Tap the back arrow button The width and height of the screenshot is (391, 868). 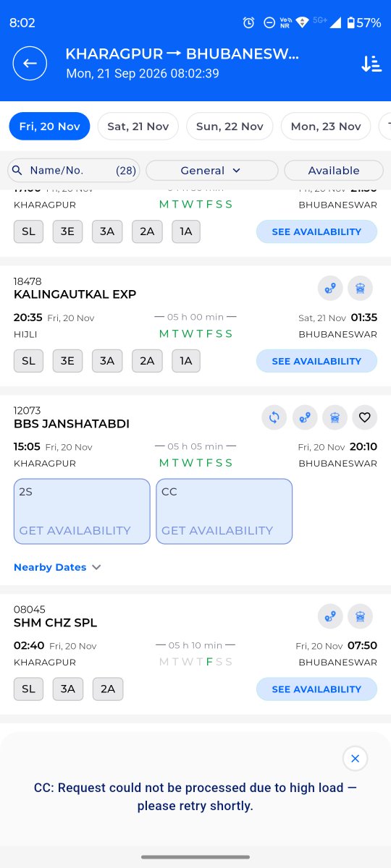[30, 64]
